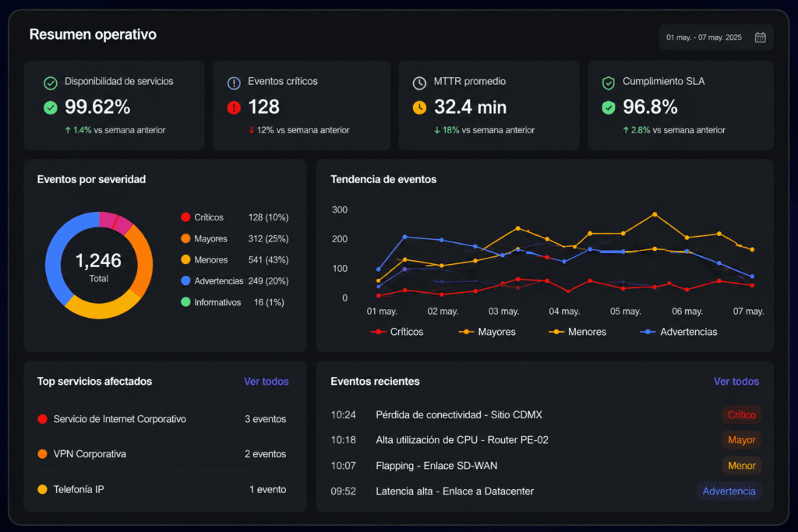This screenshot has height=532, width=798.
Task: Click the exclamation outline icon next to Eventos críticos
Action: pos(234,83)
